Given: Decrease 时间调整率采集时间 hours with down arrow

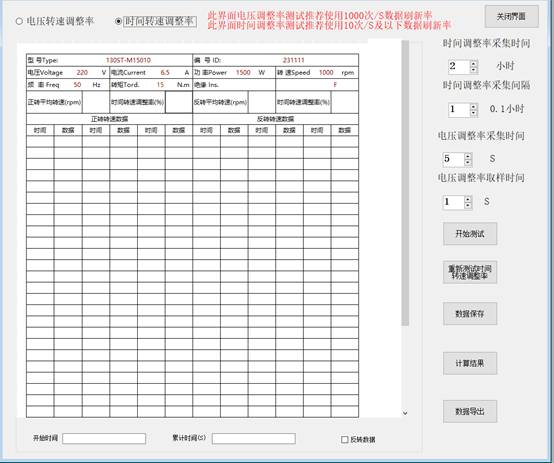Looking at the screenshot, I should pos(473,70).
